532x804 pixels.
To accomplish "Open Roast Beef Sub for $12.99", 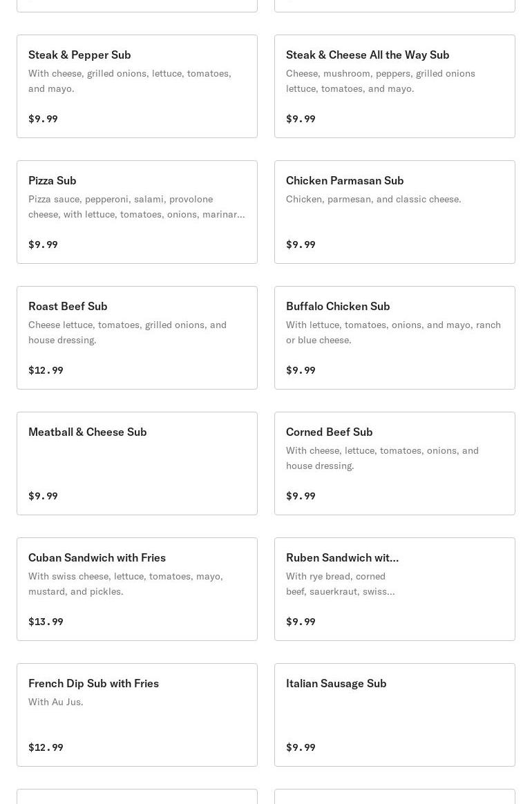I will pyautogui.click(x=137, y=338).
